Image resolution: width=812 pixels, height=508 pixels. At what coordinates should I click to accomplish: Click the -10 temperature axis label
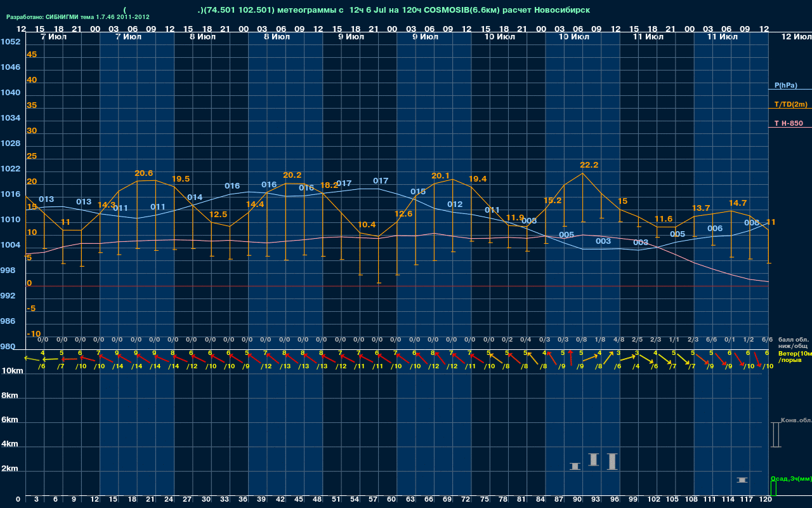tap(34, 333)
